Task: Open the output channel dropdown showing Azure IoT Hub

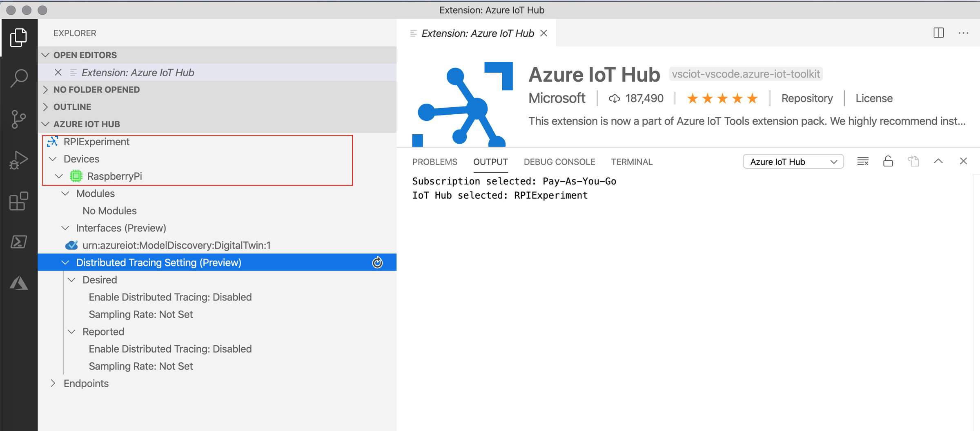Action: click(x=793, y=161)
